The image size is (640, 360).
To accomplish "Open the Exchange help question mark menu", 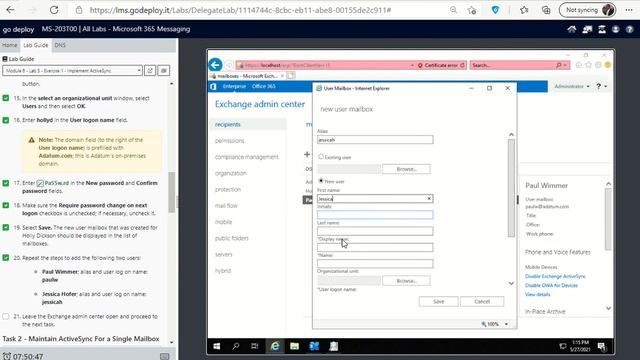I will click(x=601, y=87).
